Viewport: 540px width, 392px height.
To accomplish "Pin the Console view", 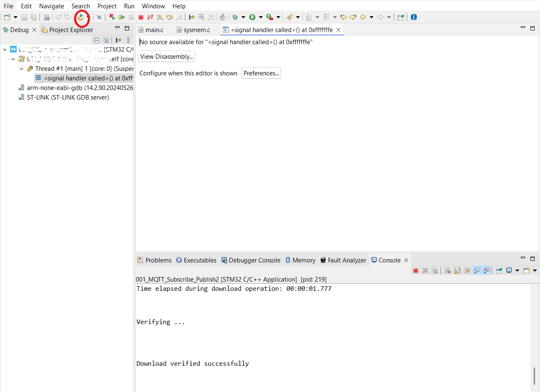I will point(499,270).
